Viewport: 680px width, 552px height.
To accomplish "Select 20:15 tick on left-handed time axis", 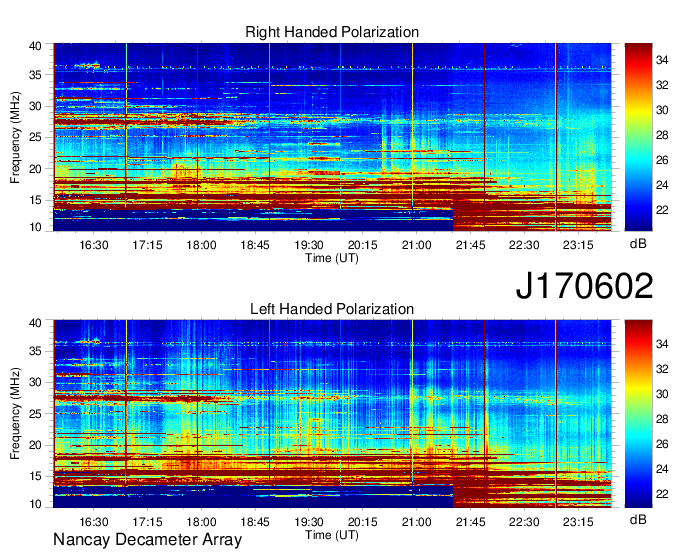I will (x=363, y=522).
